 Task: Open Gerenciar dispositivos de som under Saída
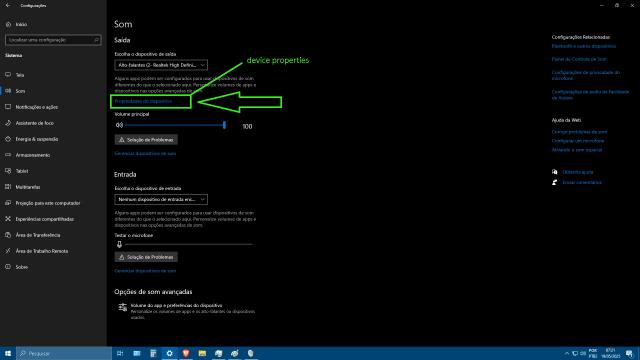145,153
